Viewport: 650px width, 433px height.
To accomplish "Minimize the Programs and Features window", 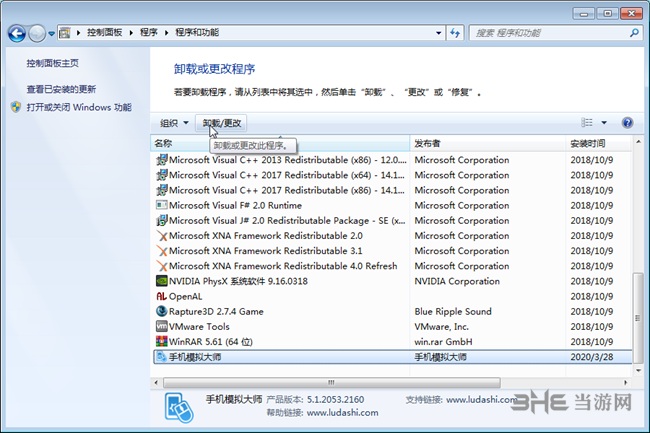I will 583,14.
